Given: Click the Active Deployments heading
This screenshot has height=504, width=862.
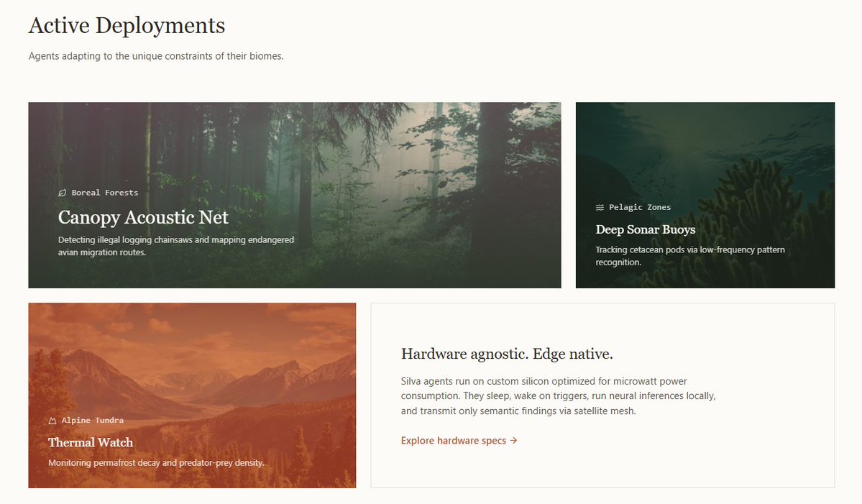Looking at the screenshot, I should (127, 25).
